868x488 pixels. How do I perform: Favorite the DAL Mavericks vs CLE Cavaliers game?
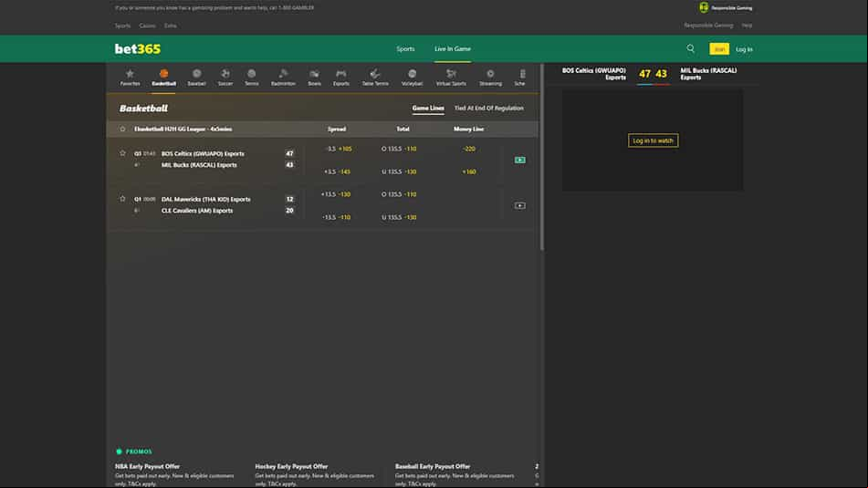pos(122,199)
